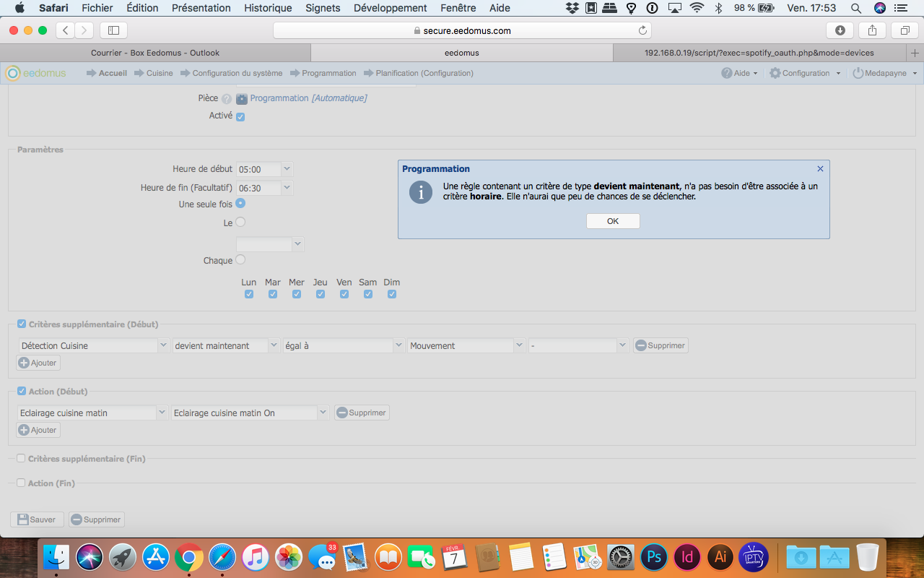The width and height of the screenshot is (924, 578).
Task: Toggle the Action (Début) checkbox
Action: [x=21, y=391]
